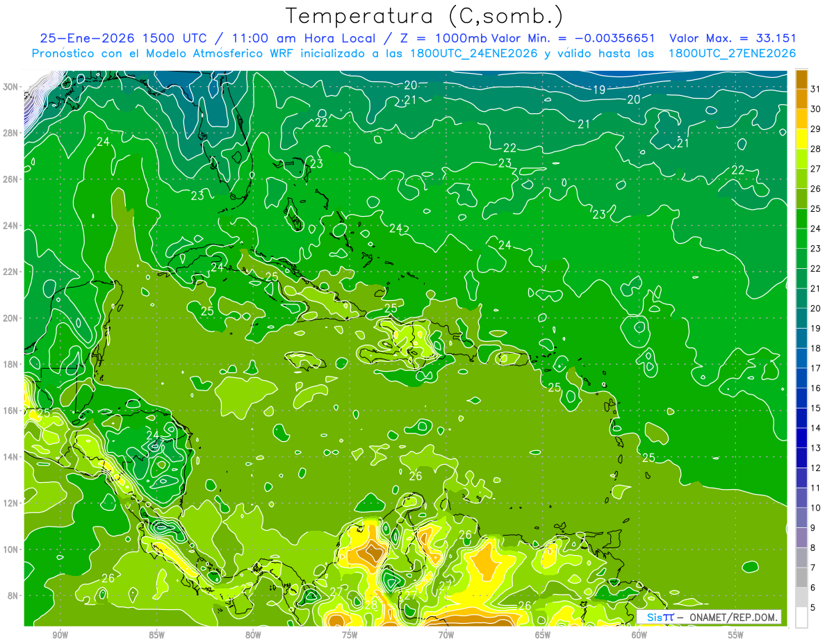This screenshot has width=834, height=644.
Task: Click the "55W" longitude label
Action: (x=736, y=636)
